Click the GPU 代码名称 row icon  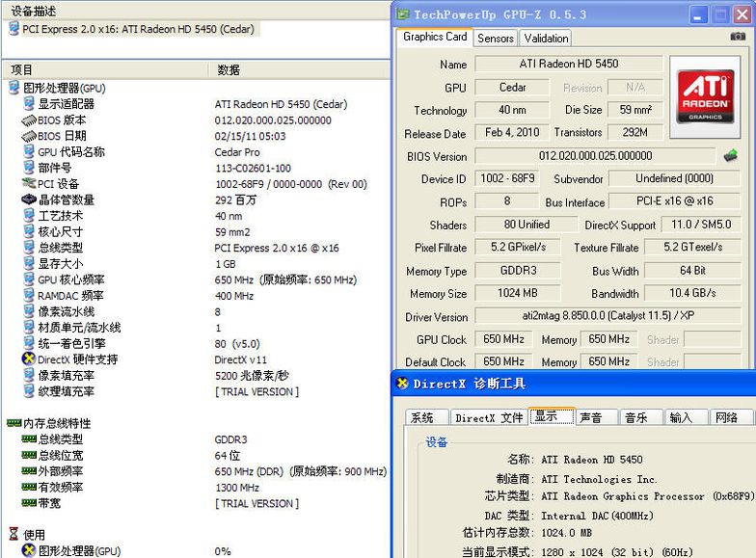tap(29, 152)
